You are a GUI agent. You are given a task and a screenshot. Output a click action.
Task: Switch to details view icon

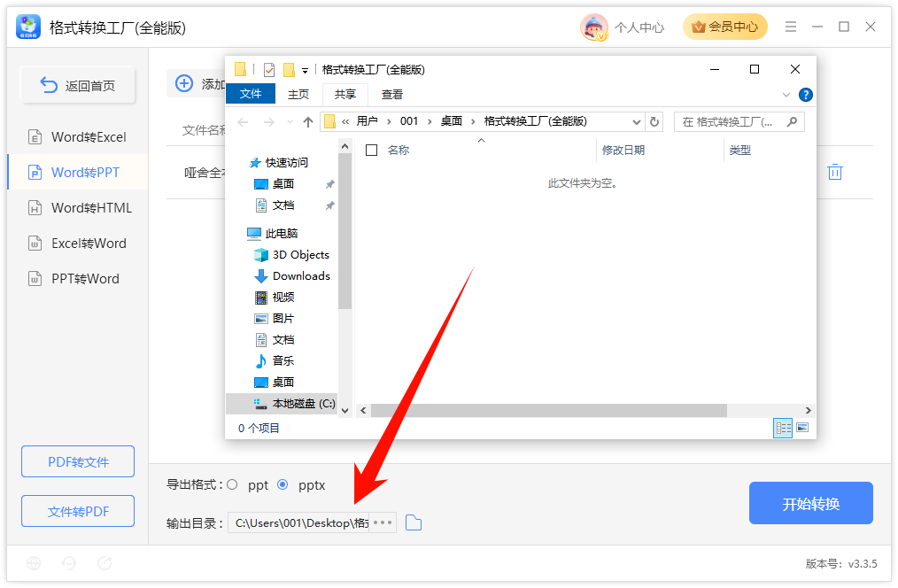tap(783, 429)
